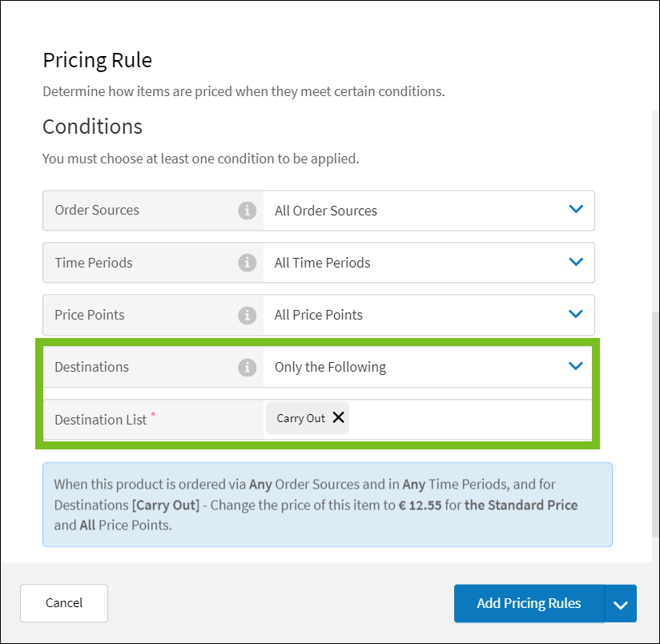
Task: Open the All Price Points dropdown
Action: pyautogui.click(x=429, y=314)
